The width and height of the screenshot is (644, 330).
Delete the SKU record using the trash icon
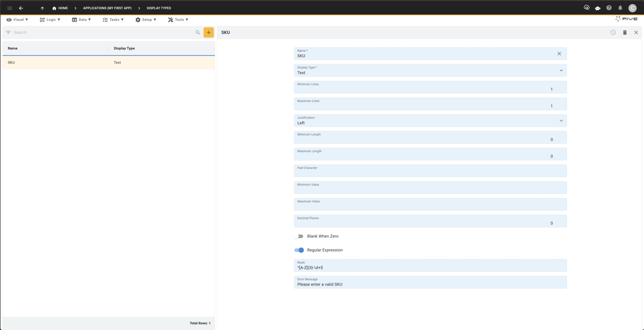[x=625, y=32]
